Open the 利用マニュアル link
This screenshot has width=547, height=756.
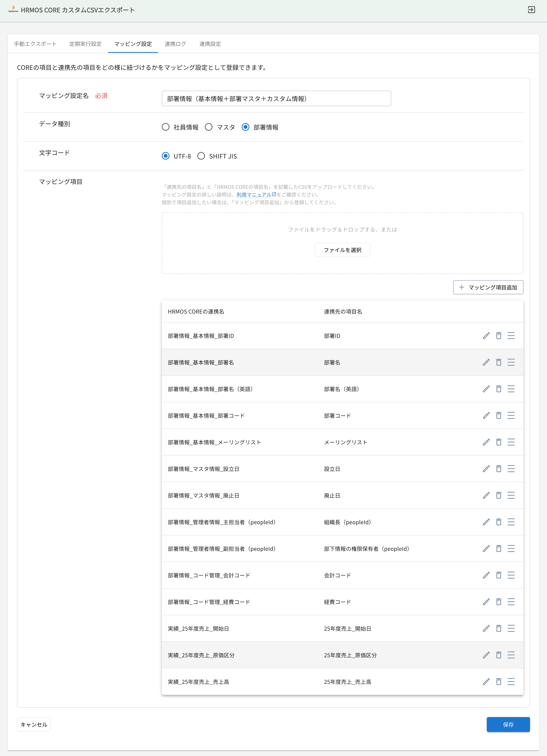[x=254, y=195]
